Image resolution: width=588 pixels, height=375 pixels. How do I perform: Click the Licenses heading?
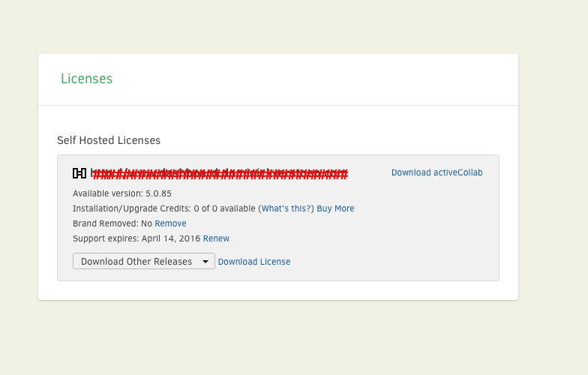coord(87,79)
